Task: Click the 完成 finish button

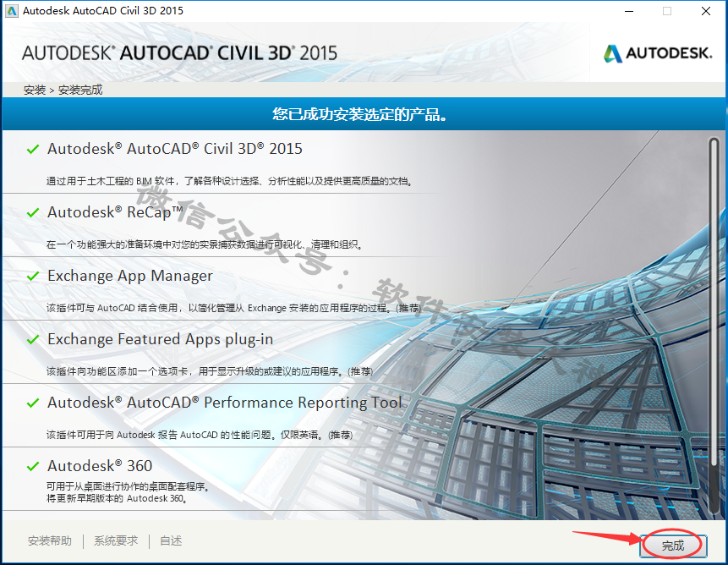Action: point(673,545)
